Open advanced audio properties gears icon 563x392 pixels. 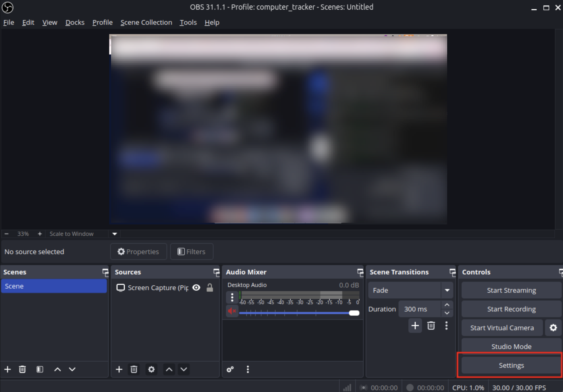[230, 369]
